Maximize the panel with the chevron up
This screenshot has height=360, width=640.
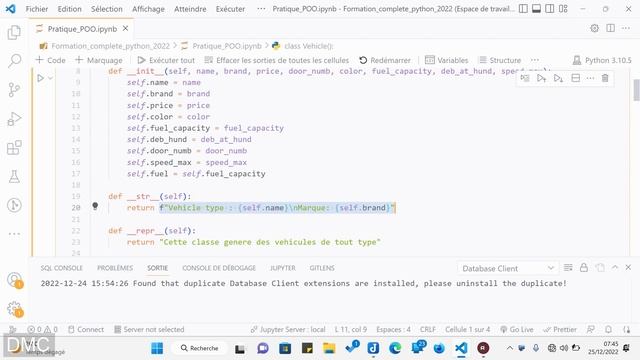[x=615, y=267]
